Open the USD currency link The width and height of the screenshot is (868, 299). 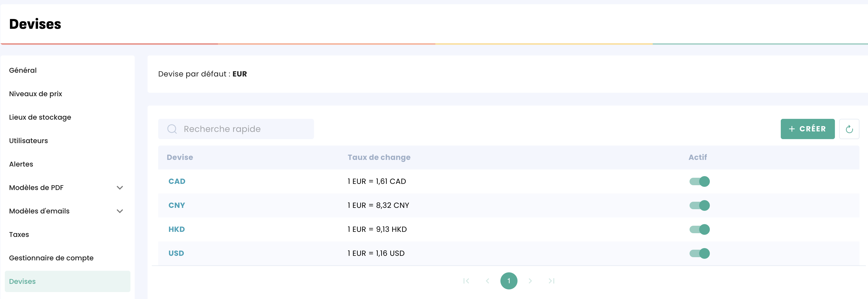click(x=176, y=253)
